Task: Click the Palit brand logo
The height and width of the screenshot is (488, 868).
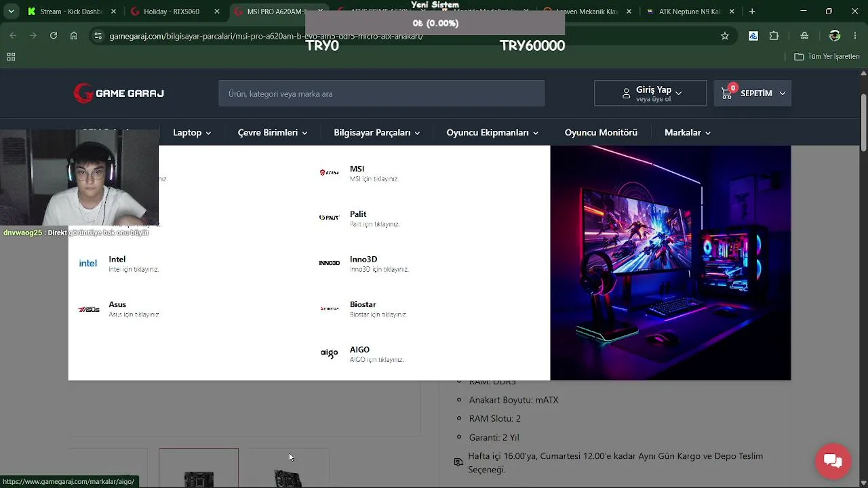Action: pyautogui.click(x=329, y=218)
